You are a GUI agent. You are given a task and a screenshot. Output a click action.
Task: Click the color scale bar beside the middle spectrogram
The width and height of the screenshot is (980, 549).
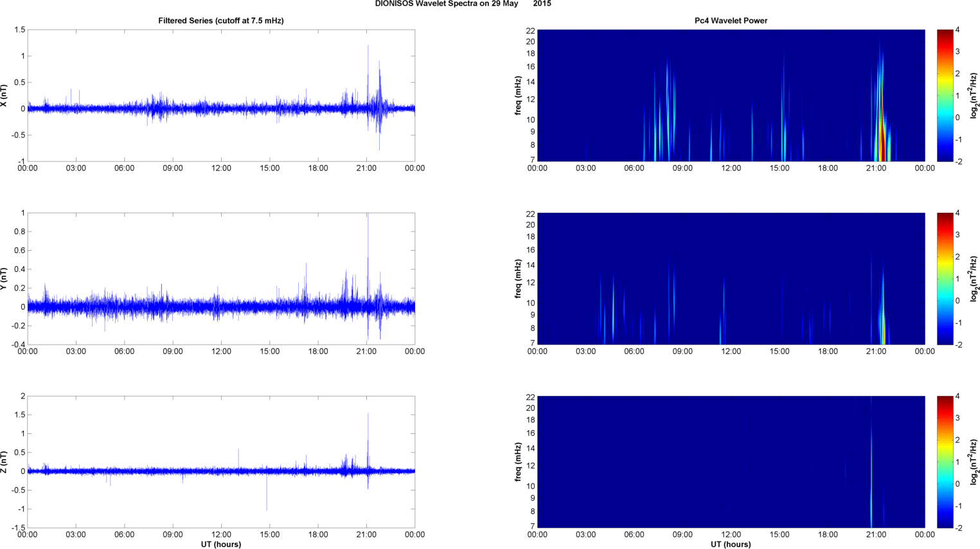point(945,278)
